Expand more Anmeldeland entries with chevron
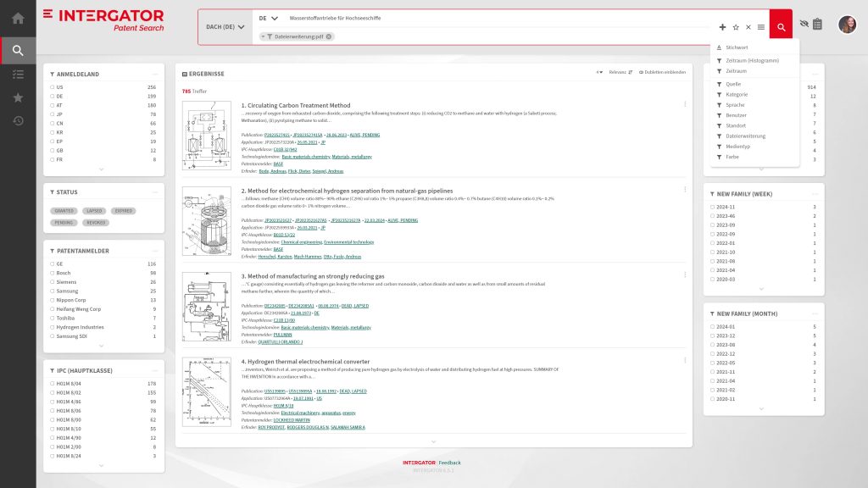Viewport: 868px width, 488px height. click(x=101, y=169)
